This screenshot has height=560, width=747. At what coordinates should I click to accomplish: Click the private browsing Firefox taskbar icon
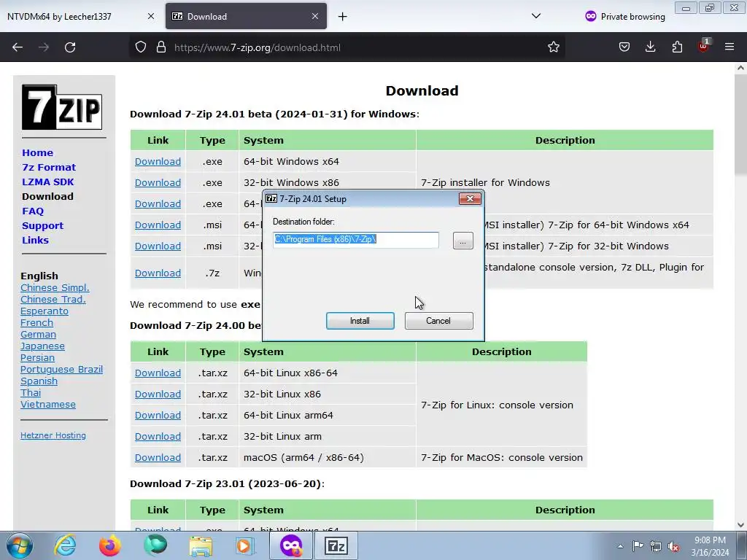(291, 545)
